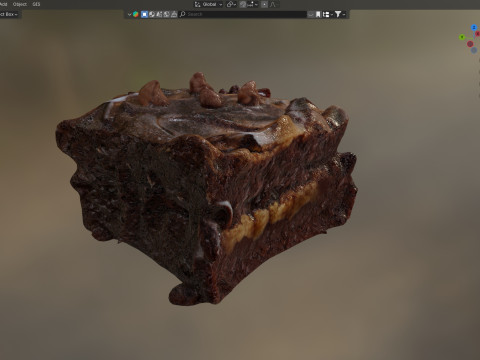Screen dimensions: 480x360
Task: Toggle the snapping magnet
Action: click(x=243, y=4)
